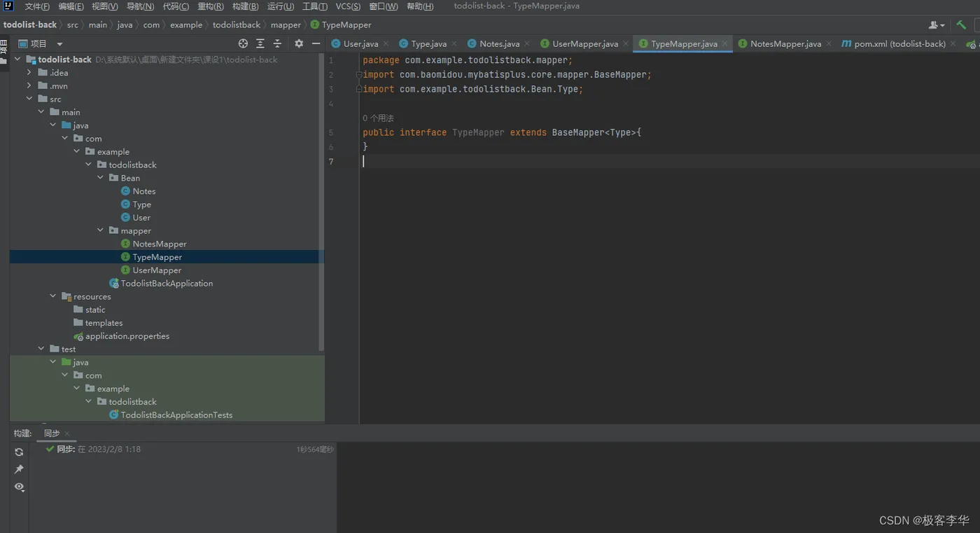Screen dimensions: 980x533
Task: Click the example breadcrumb
Action: pyautogui.click(x=186, y=25)
